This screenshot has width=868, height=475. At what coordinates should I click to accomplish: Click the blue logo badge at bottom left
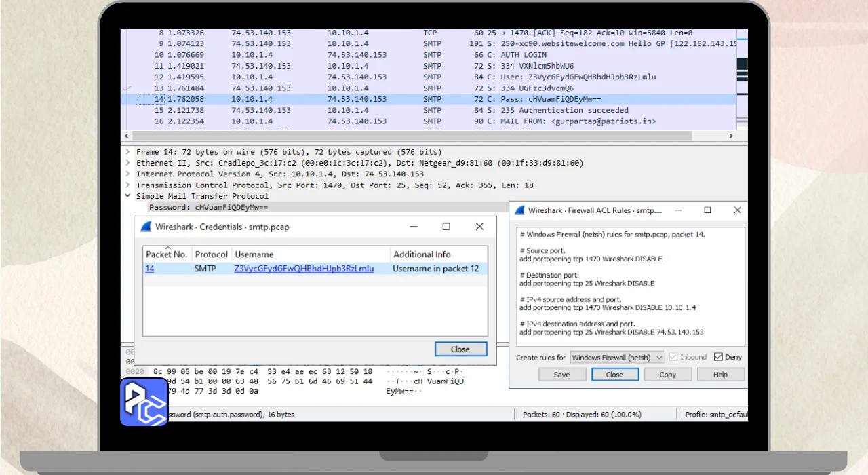[144, 402]
